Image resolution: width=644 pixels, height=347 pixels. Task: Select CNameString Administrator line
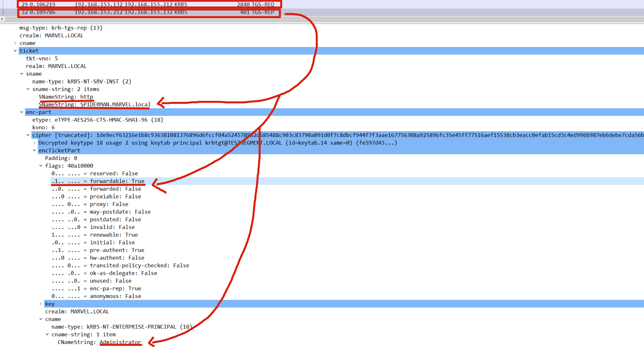click(x=99, y=342)
